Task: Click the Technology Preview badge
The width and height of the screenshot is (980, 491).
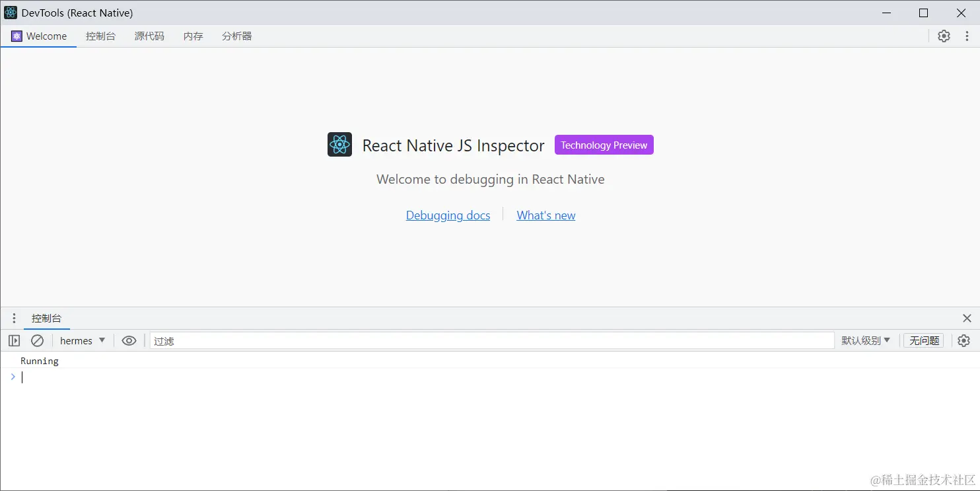Action: coord(604,145)
